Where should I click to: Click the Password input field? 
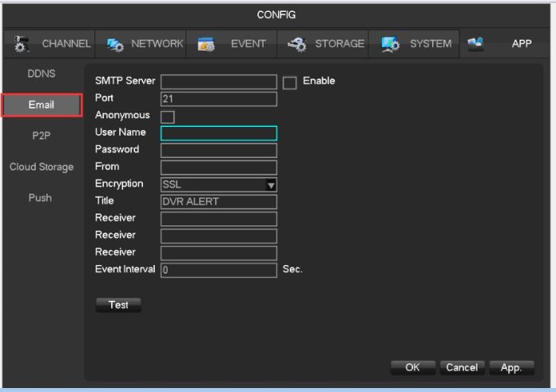click(x=218, y=150)
